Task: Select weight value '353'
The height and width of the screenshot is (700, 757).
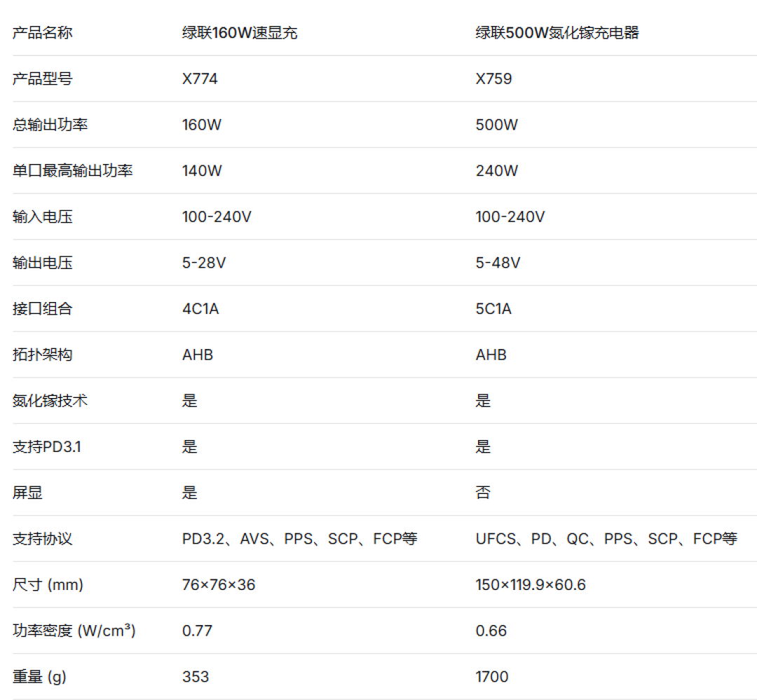Action: [x=196, y=677]
